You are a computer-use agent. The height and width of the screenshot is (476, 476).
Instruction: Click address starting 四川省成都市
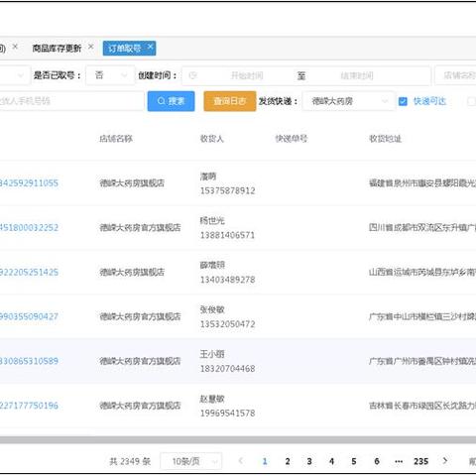(x=422, y=227)
